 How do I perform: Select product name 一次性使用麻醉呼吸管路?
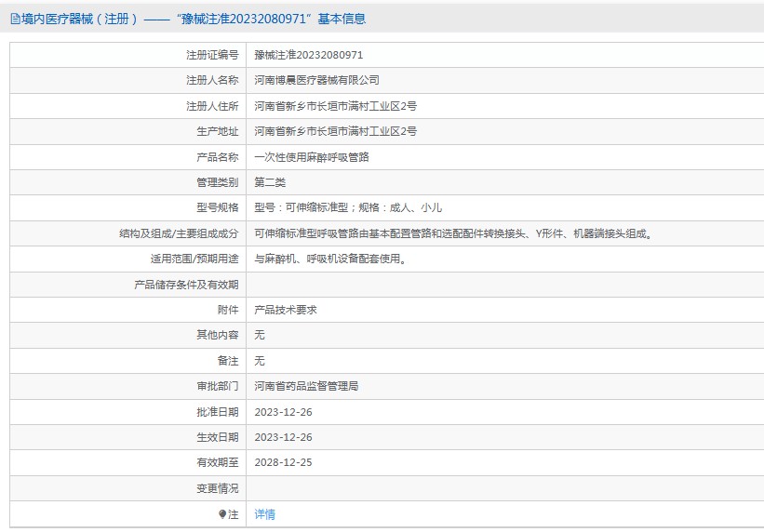[312, 157]
